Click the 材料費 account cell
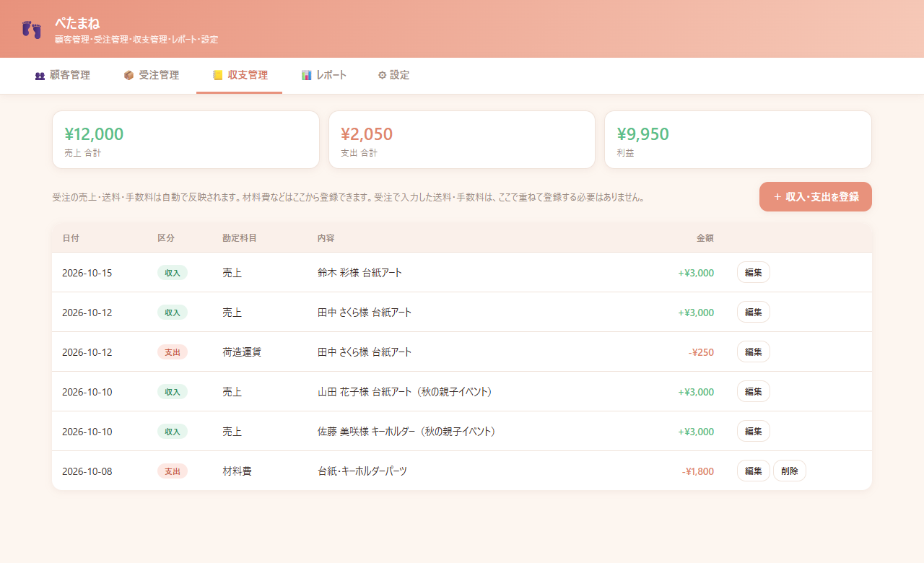924x563 pixels. (237, 471)
